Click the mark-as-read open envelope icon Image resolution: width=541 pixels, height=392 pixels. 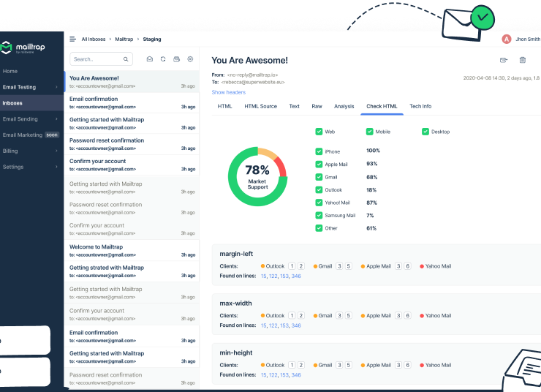tap(150, 59)
